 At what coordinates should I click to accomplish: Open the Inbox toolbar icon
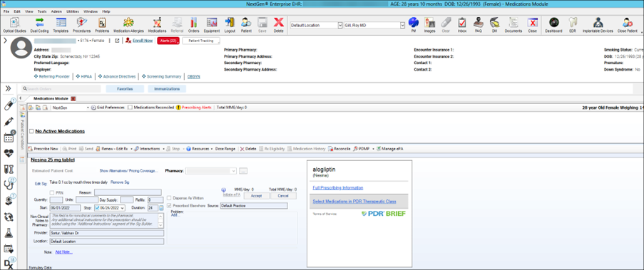[462, 25]
